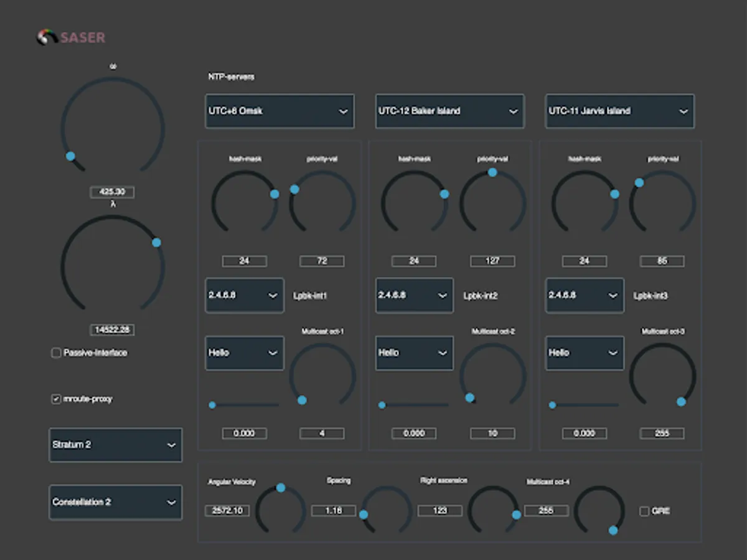Viewport: 747px width, 560px height.
Task: Click the Lpbk-int3 label
Action: (651, 296)
